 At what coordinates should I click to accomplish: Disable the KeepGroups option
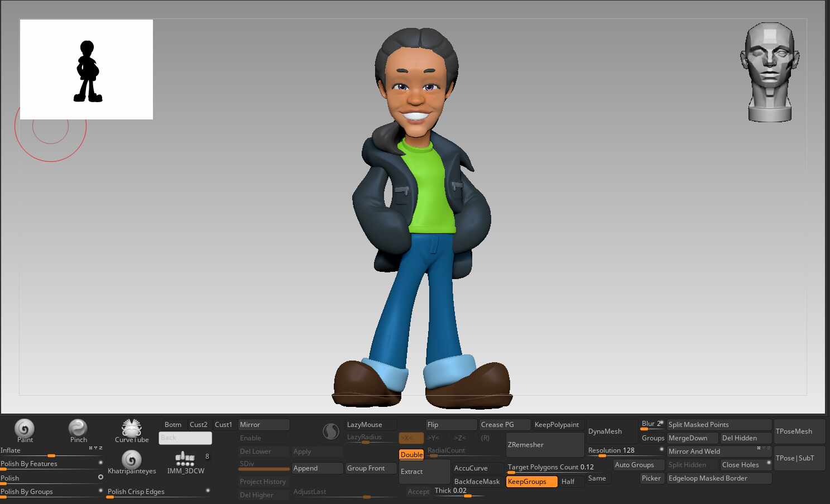[x=531, y=482]
